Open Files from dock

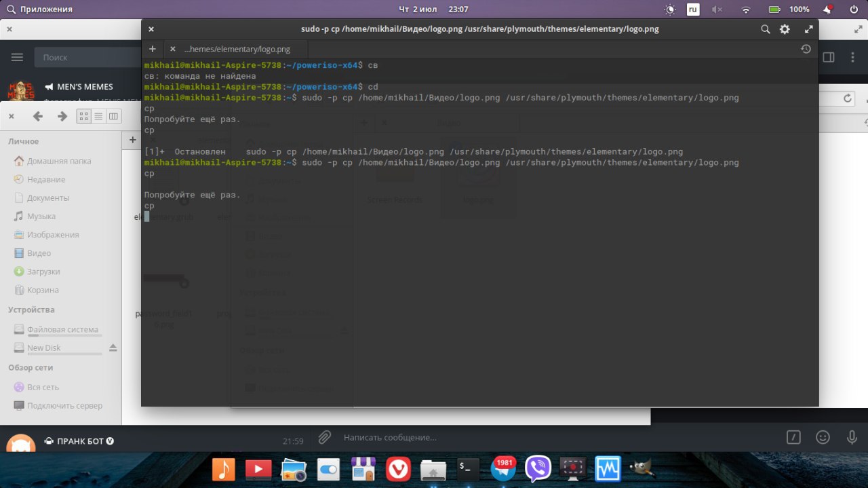tap(433, 469)
